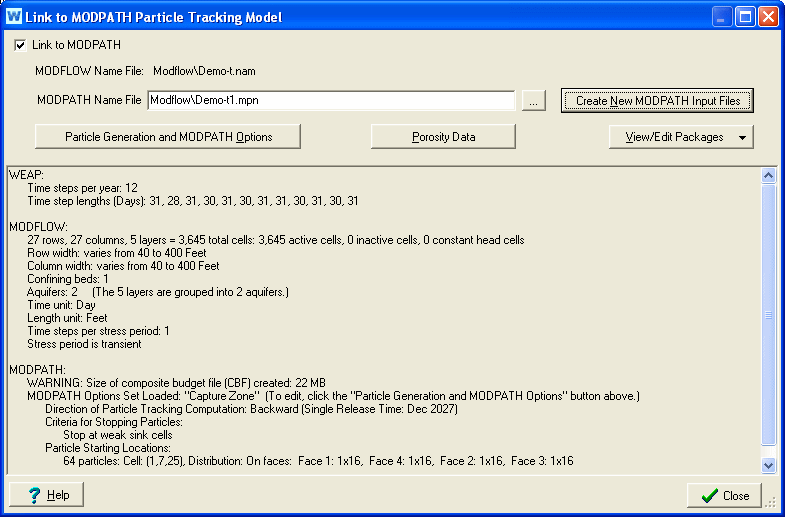Click the MODPATH Name File input field

pos(331,100)
